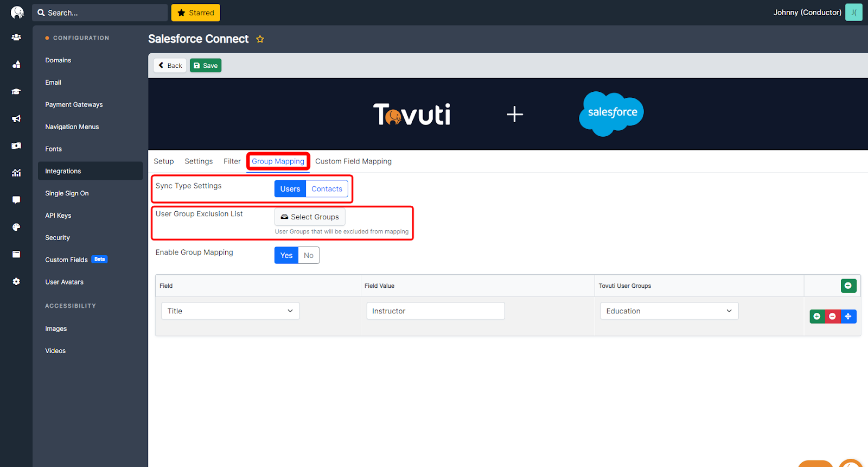Open Payment Gateways configuration page
868x467 pixels.
click(x=74, y=105)
